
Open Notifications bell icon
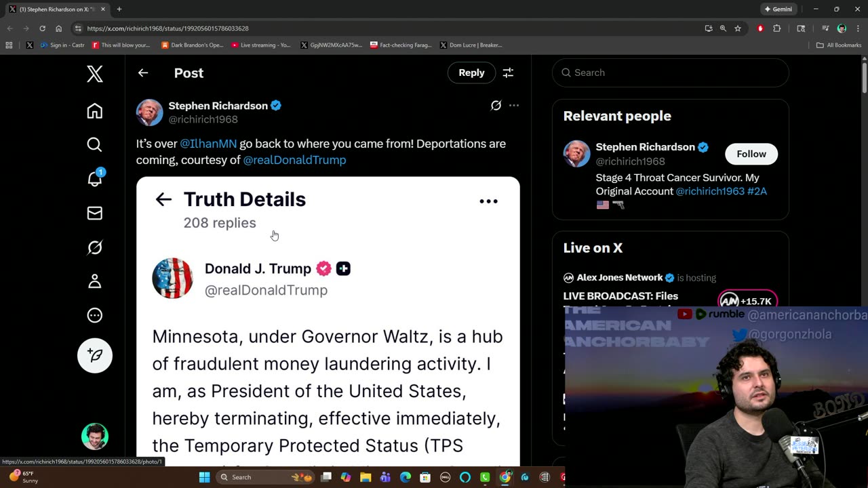point(95,178)
